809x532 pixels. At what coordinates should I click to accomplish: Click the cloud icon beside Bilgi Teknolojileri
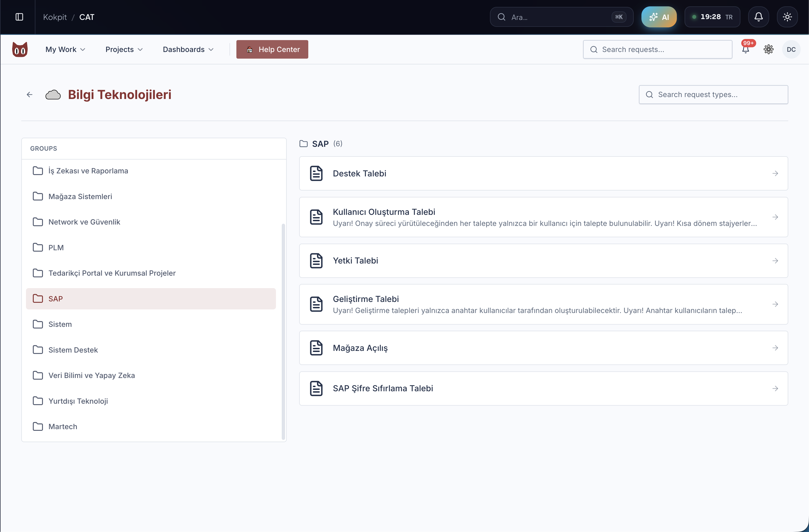click(x=53, y=95)
